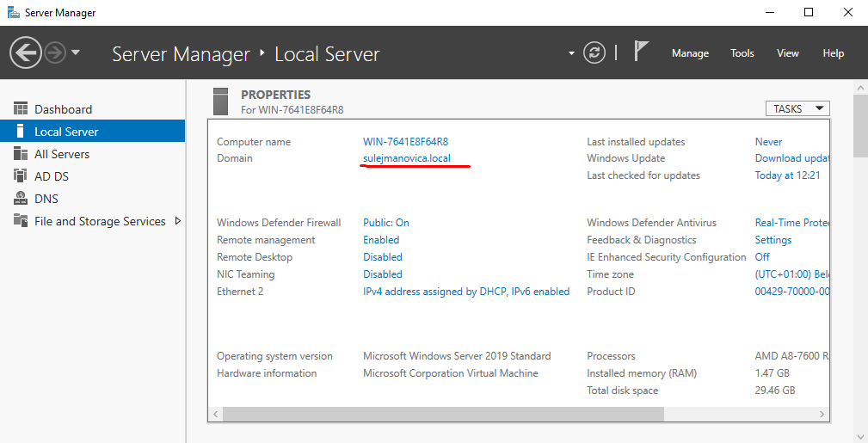Open the small dropdown arrow before refresh
The image size is (868, 443).
[571, 53]
